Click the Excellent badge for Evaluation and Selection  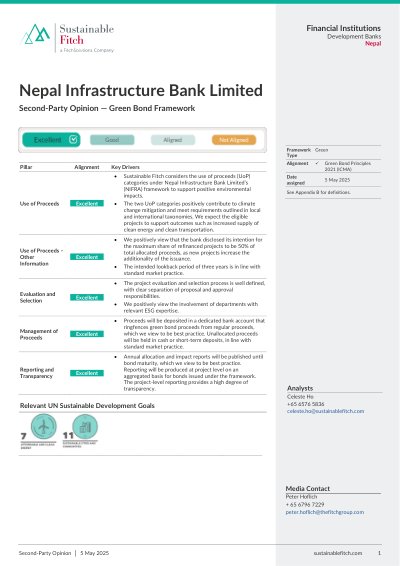(87, 297)
